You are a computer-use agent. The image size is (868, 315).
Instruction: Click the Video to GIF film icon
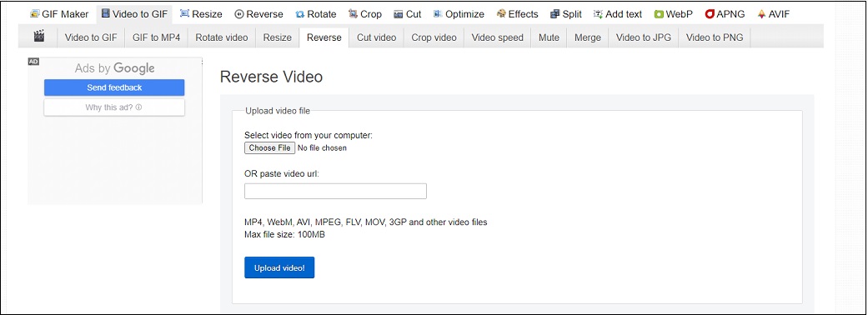[105, 14]
